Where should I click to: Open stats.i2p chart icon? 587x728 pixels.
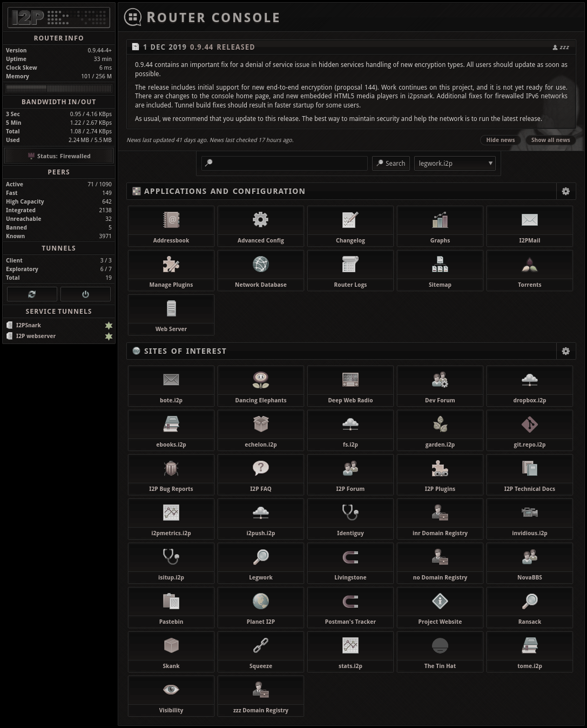pyautogui.click(x=350, y=645)
